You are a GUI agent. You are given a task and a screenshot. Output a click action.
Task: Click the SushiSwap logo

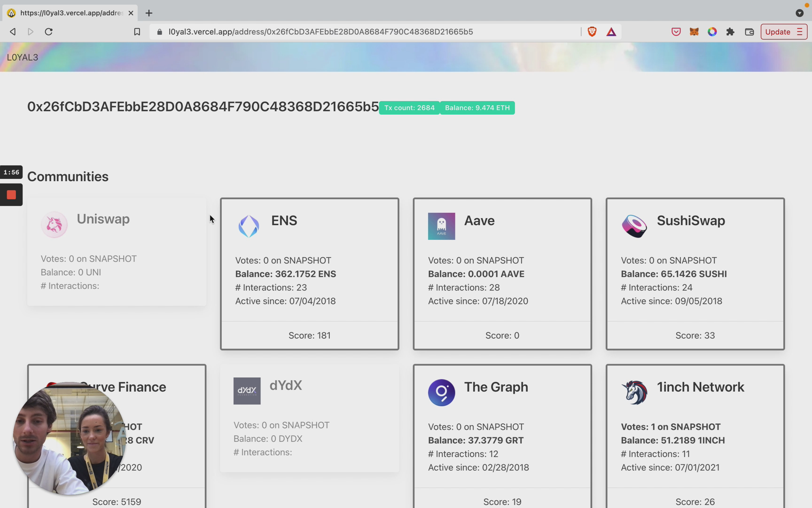(x=634, y=226)
